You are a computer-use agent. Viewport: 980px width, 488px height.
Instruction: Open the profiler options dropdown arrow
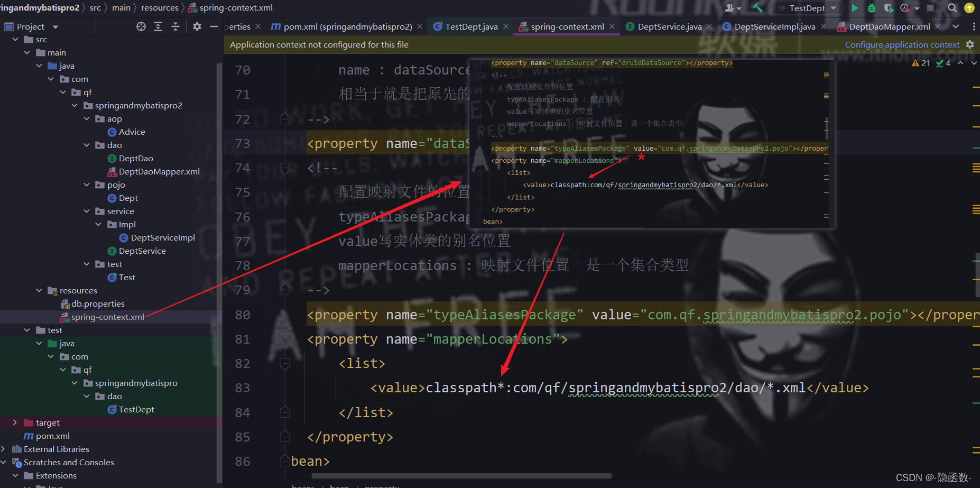point(917,8)
